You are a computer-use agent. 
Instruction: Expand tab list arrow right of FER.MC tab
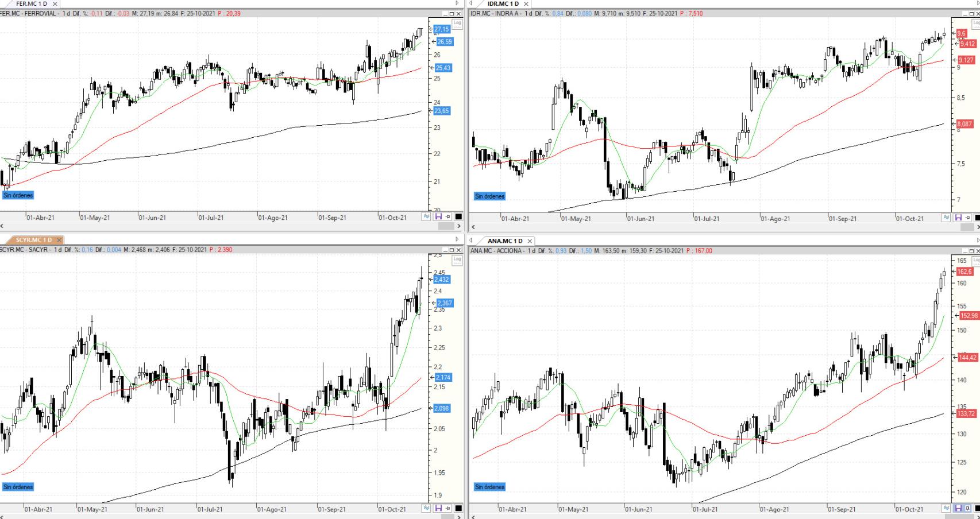click(x=457, y=3)
